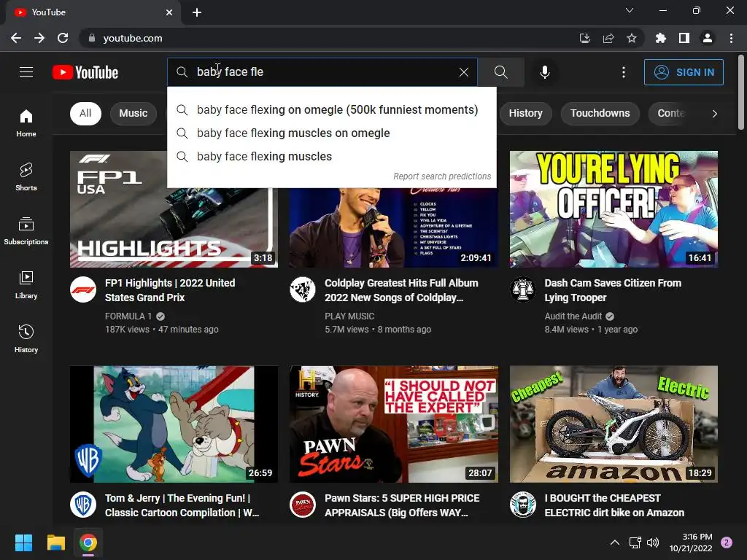The width and height of the screenshot is (747, 560).
Task: Open Subscriptions in the sidebar
Action: click(x=26, y=230)
